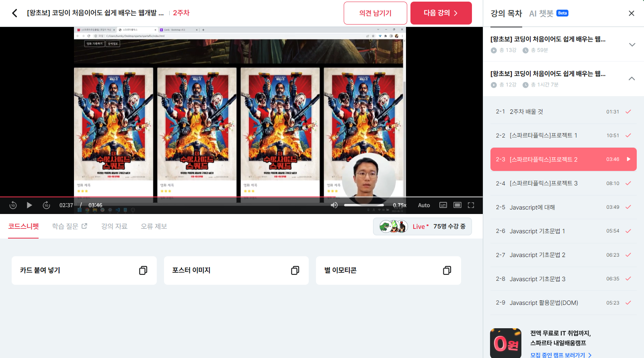Toggle the video captions icon

coord(443,205)
